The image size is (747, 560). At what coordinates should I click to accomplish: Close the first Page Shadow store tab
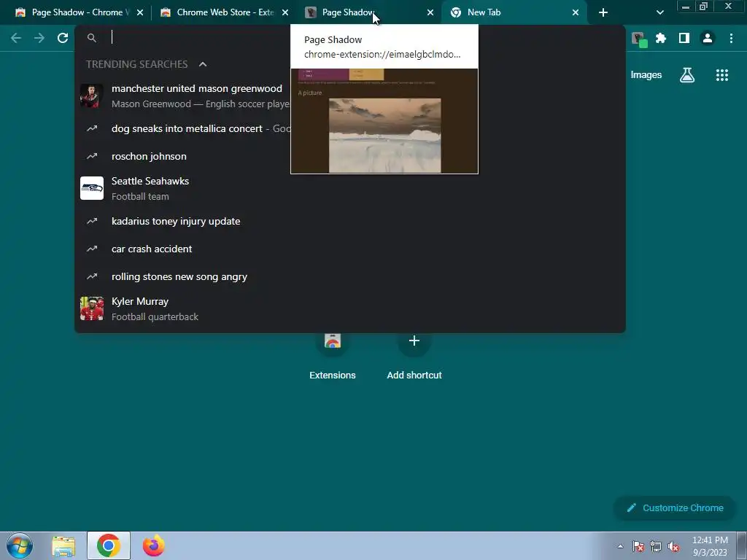[139, 12]
